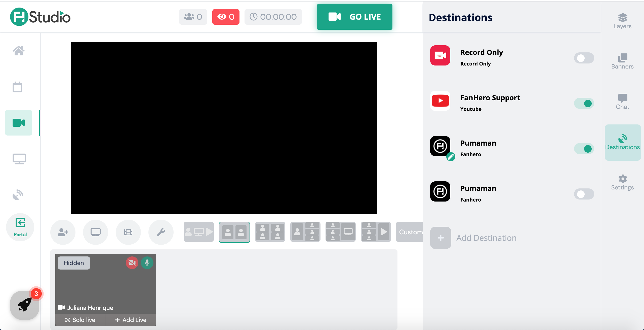Turn on the last Pumaman destination toggle

point(584,194)
